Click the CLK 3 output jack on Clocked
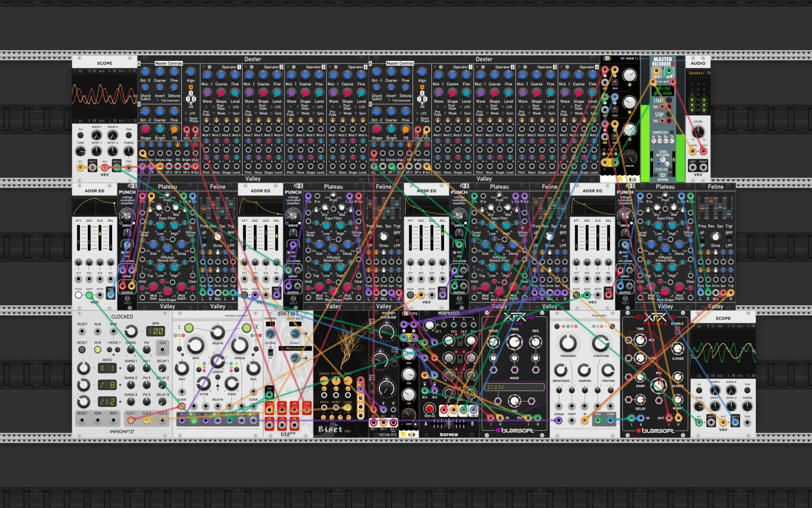Image resolution: width=812 pixels, height=508 pixels. (x=163, y=421)
